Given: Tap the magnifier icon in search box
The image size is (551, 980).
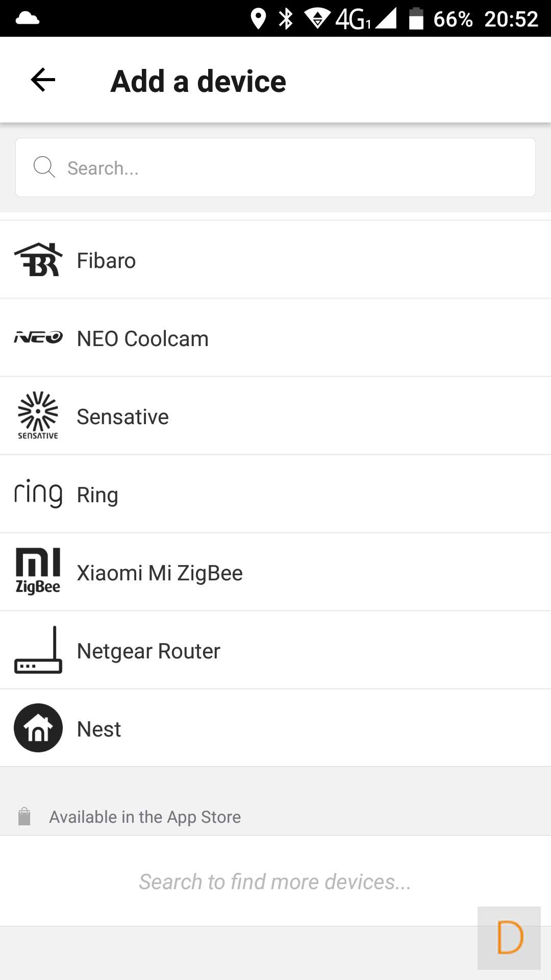Looking at the screenshot, I should pyautogui.click(x=44, y=167).
